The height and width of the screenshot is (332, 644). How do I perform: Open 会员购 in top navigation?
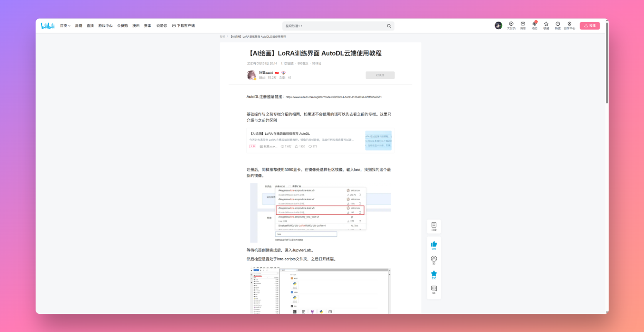click(122, 26)
